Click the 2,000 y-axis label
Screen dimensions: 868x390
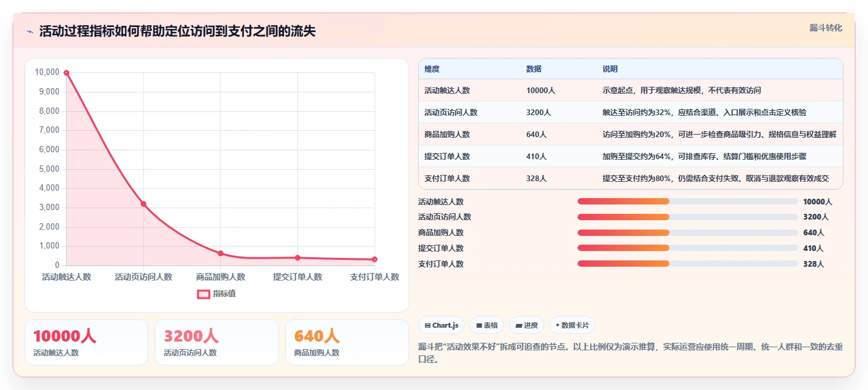pyautogui.click(x=49, y=226)
